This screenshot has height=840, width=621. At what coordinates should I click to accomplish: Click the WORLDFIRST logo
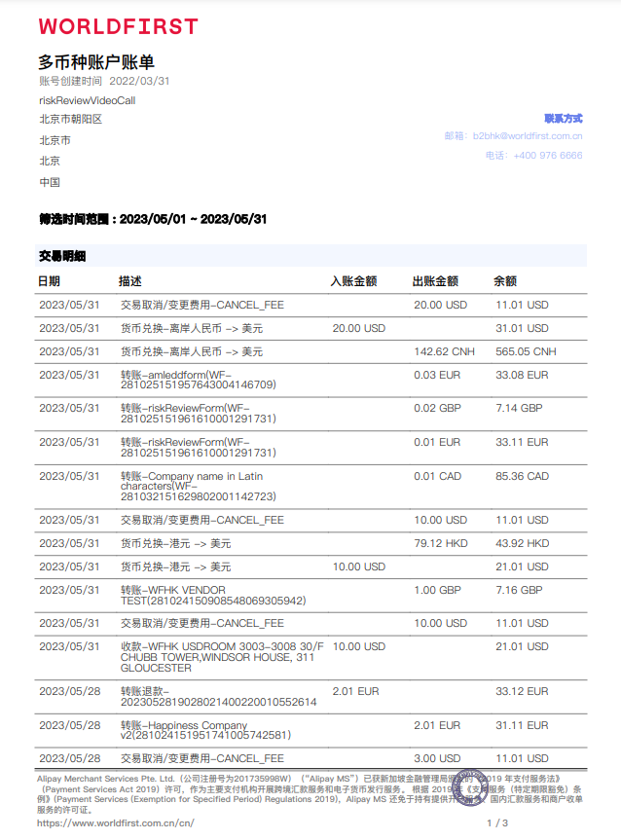coord(119,26)
